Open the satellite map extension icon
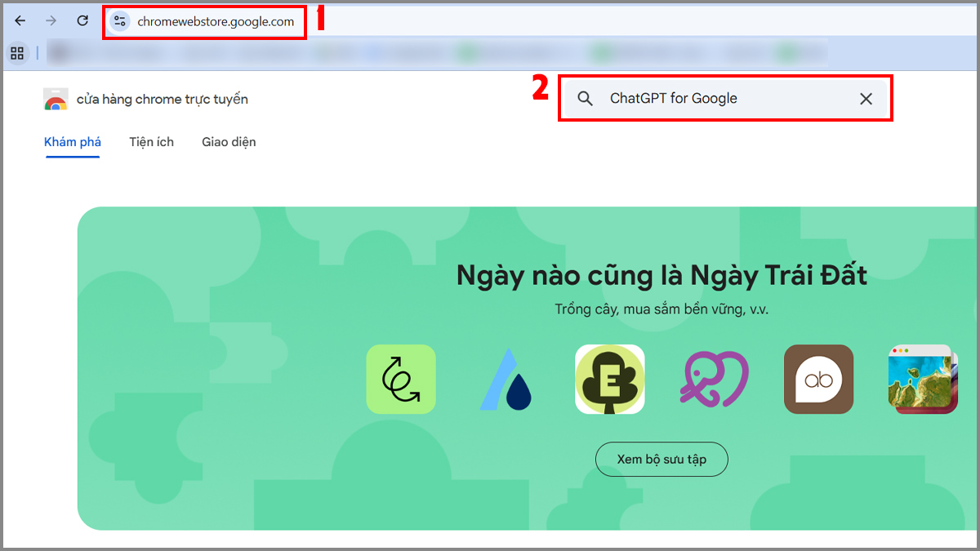Screen dimensions: 980x551 click(x=923, y=379)
